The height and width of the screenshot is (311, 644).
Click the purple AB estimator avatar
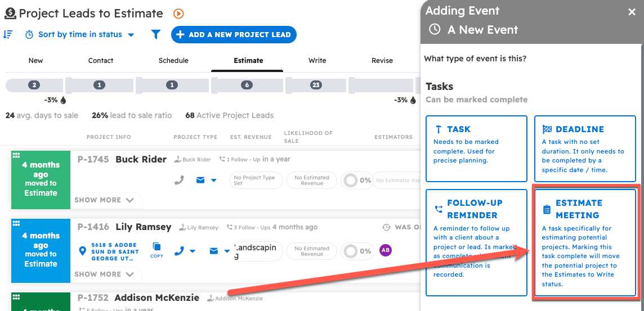coord(385,250)
